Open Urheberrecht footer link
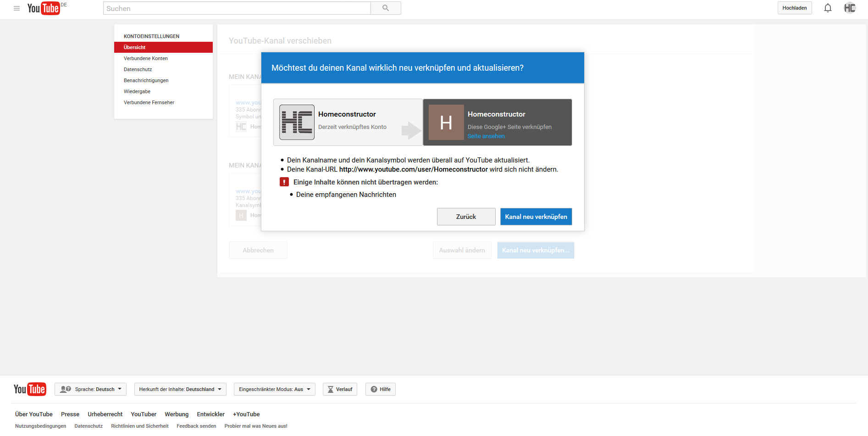The image size is (868, 436). 105,414
